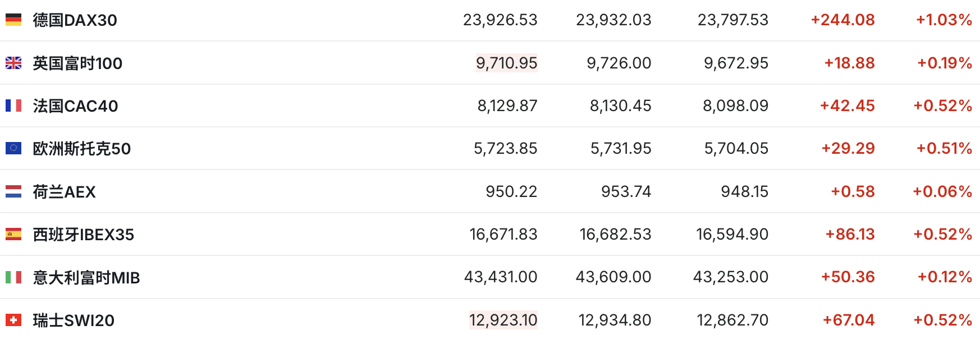This screenshot has width=980, height=339.
Task: Click the highlighted 12,923.10 price cell
Action: (503, 320)
